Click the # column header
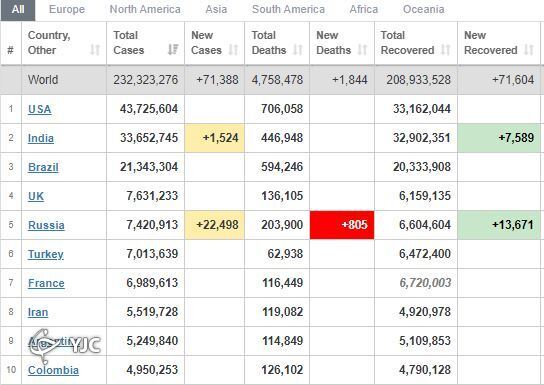Viewport: 544px width, 385px height. 10,50
